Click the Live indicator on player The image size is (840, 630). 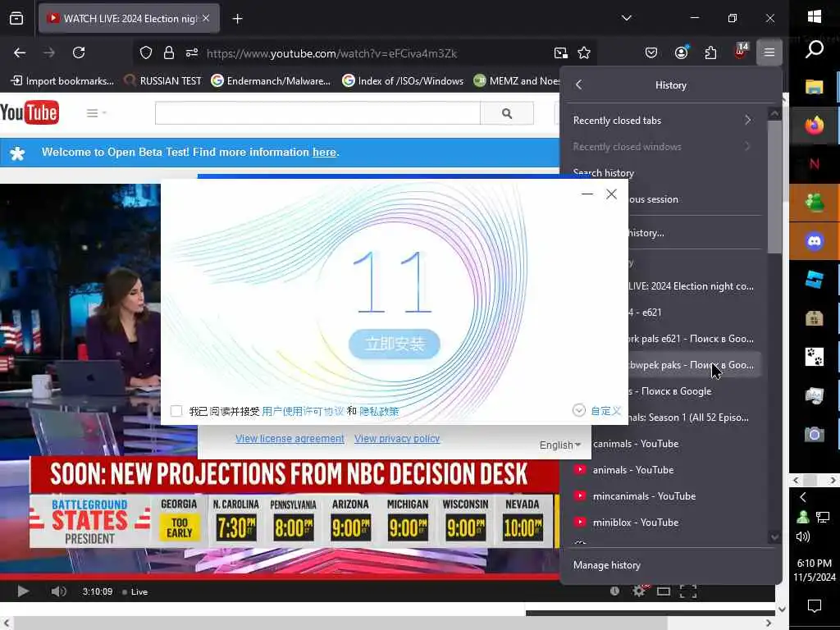pos(135,592)
